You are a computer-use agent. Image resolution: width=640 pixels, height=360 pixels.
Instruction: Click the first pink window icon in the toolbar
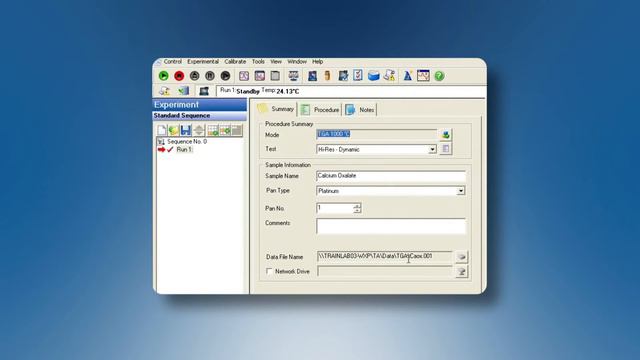[244, 76]
